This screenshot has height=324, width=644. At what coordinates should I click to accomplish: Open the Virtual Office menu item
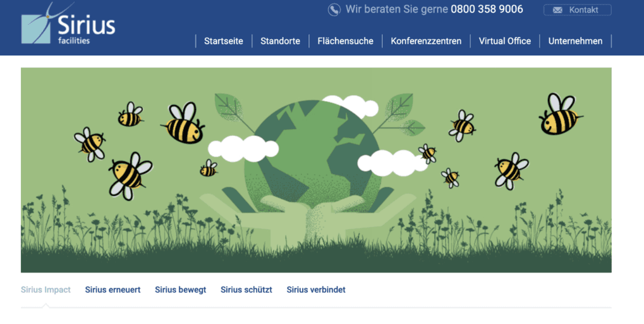tap(505, 41)
